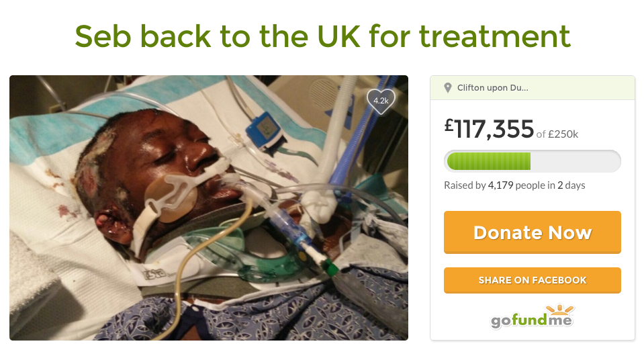Screen dimensions: 644x356
Task: Click the light green location header bar
Action: pos(533,88)
